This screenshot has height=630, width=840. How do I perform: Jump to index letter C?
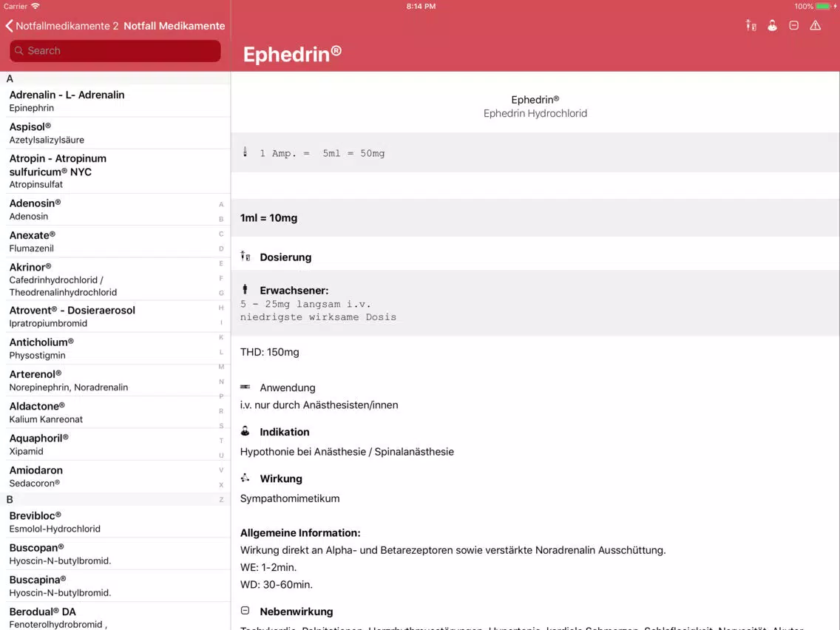[x=221, y=234]
